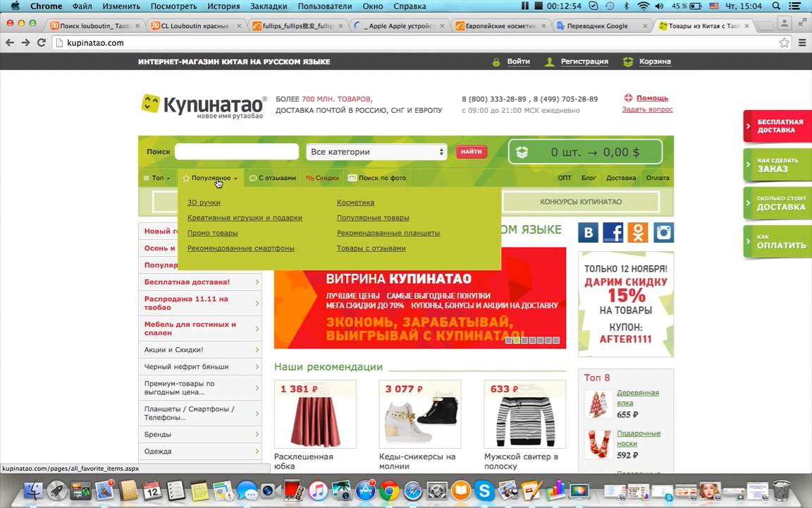This screenshot has height=508, width=812.
Task: Click the Bluetooth menu bar icon
Action: (x=626, y=6)
